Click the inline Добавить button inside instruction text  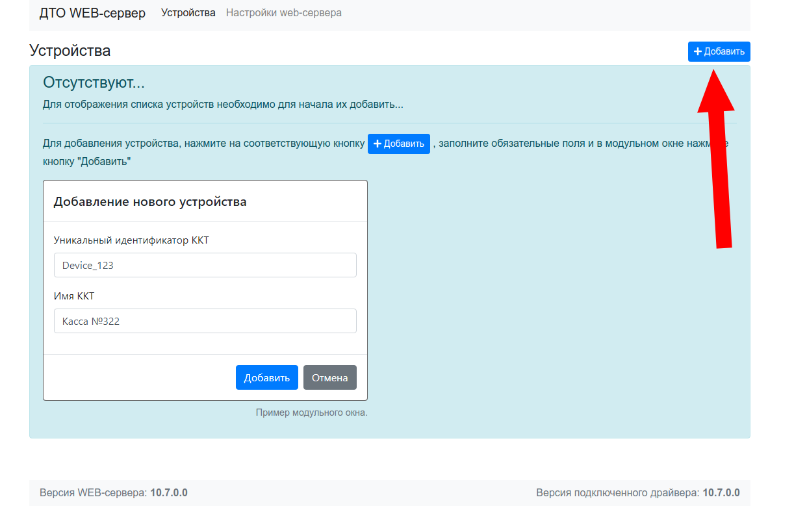398,144
